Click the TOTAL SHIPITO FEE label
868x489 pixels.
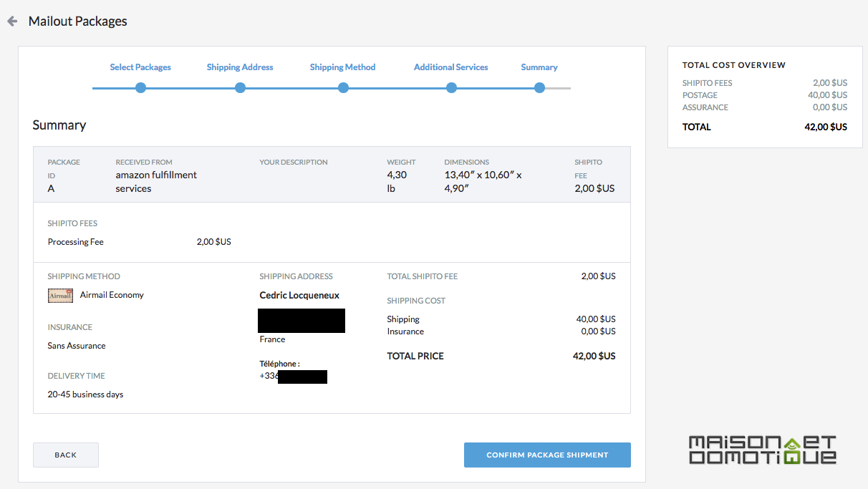coord(422,276)
